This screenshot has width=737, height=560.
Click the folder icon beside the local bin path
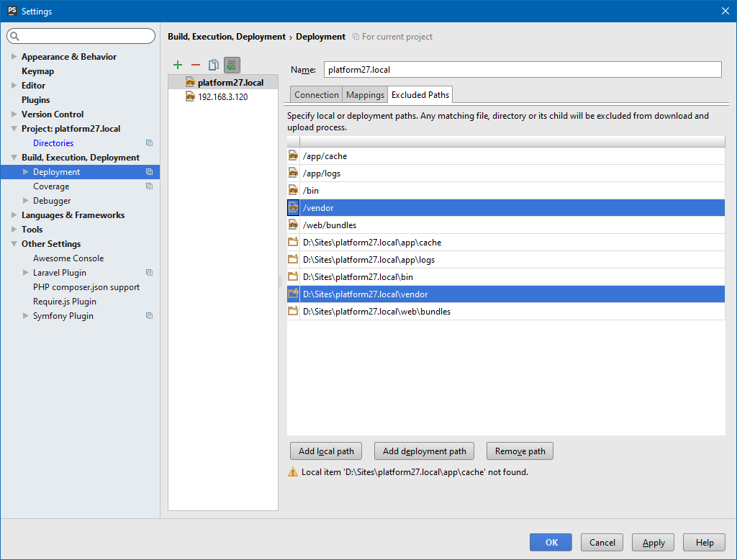tap(293, 277)
